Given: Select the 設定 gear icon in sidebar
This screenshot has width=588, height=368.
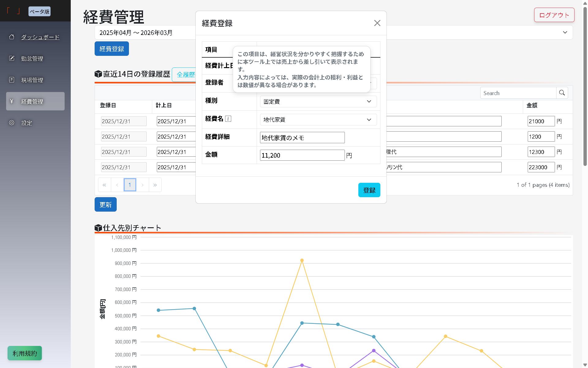Looking at the screenshot, I should pyautogui.click(x=12, y=123).
